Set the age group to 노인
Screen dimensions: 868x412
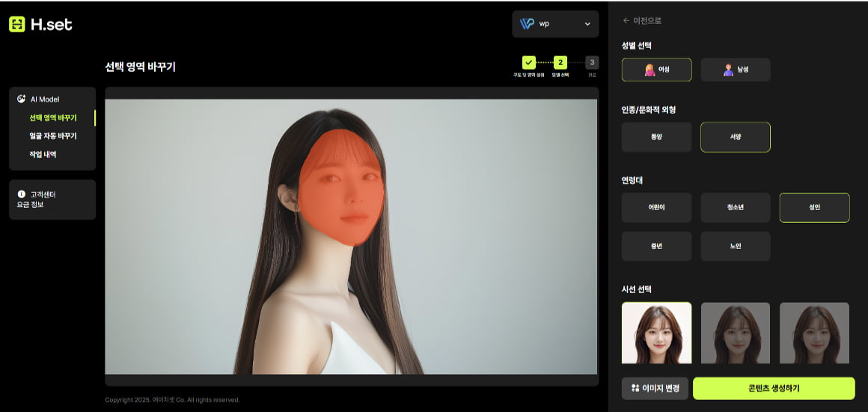(x=735, y=246)
